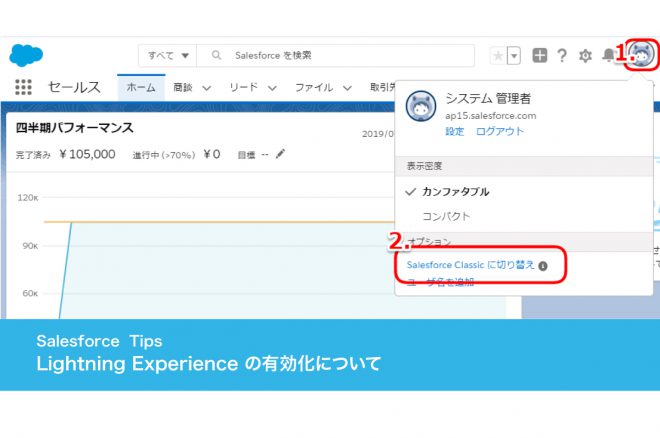This screenshot has height=438, width=660.
Task: Expand the リード tab chevron
Action: (272, 88)
